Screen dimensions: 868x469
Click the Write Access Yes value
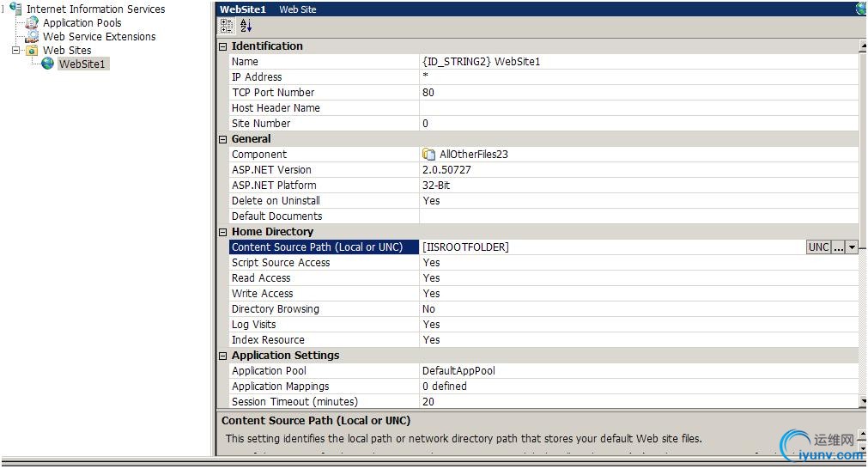(431, 294)
